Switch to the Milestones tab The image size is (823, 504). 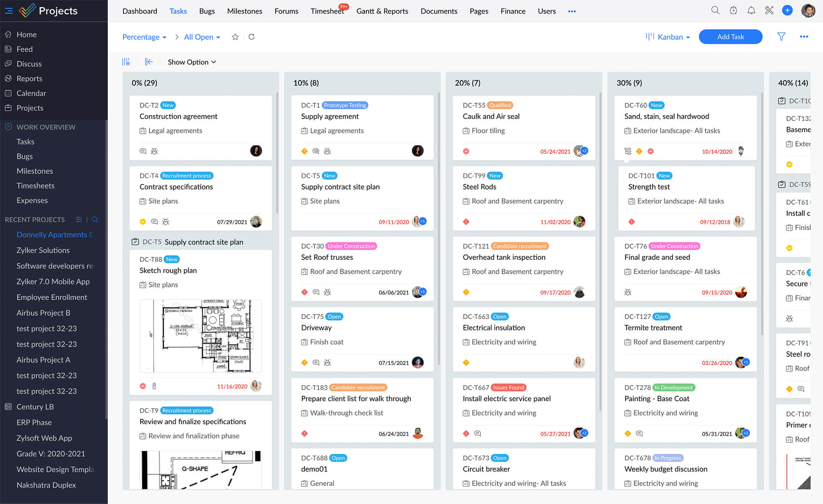244,11
